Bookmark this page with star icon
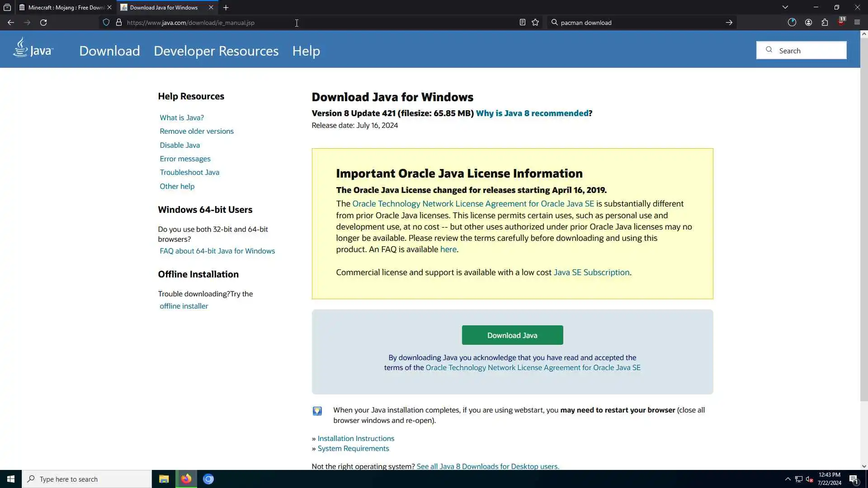 [535, 23]
